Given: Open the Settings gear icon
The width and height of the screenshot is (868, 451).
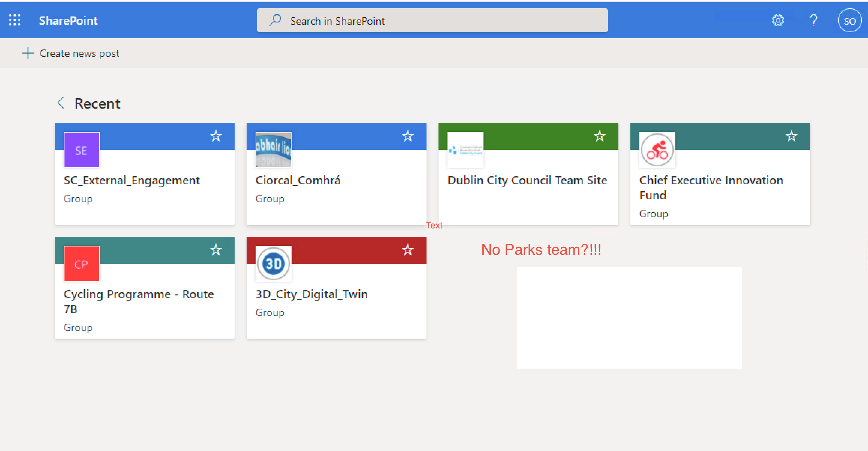Looking at the screenshot, I should [778, 20].
